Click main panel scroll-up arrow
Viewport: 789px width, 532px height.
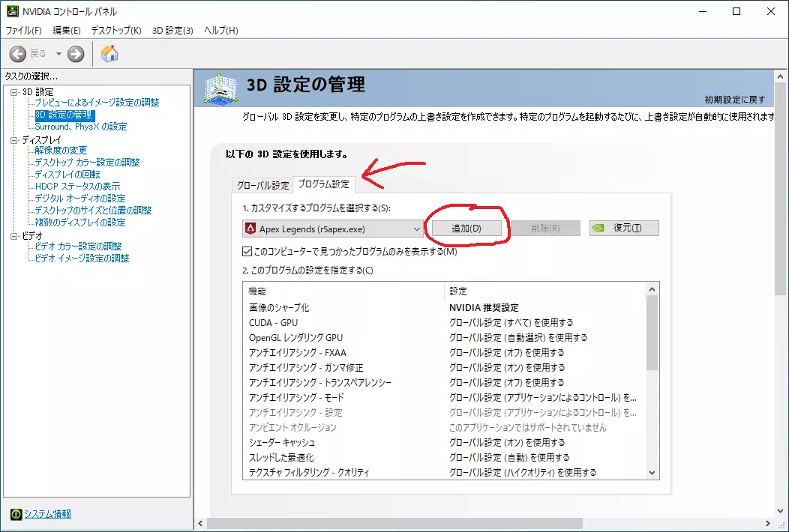[781, 77]
